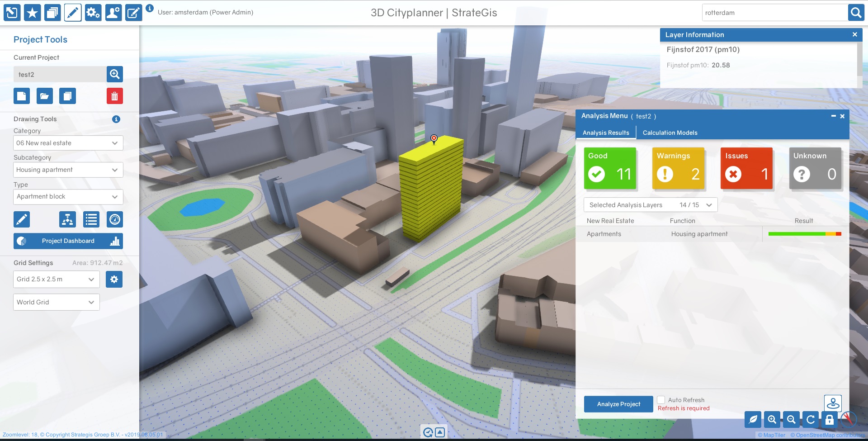This screenshot has height=441, width=868.
Task: Delete project with the red trash icon
Action: click(x=114, y=96)
